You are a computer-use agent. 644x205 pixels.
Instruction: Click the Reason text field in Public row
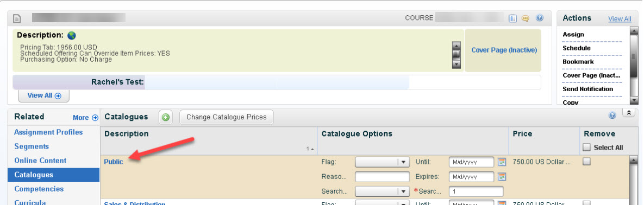[383, 177]
